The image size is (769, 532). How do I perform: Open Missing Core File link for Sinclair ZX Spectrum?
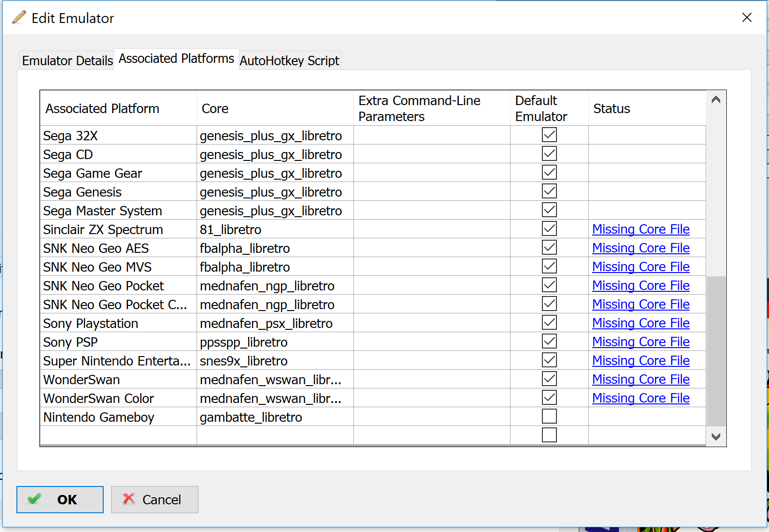[x=641, y=229]
